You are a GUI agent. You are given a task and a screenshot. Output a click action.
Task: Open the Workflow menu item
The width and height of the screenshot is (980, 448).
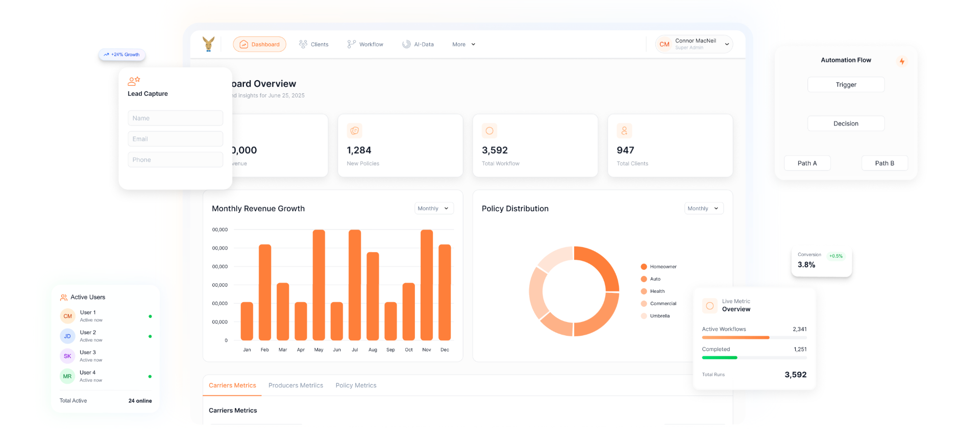coord(365,44)
